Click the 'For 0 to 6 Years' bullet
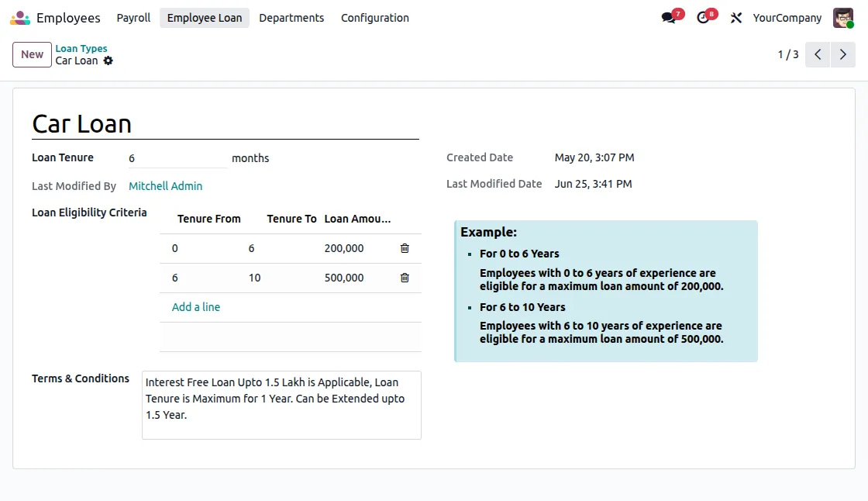This screenshot has height=501, width=868. point(519,254)
